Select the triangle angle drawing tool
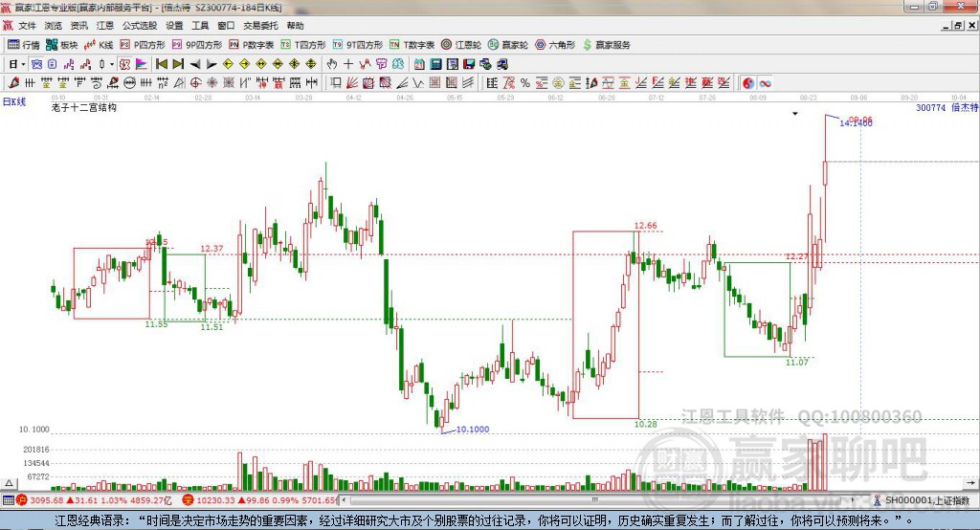 179,82
